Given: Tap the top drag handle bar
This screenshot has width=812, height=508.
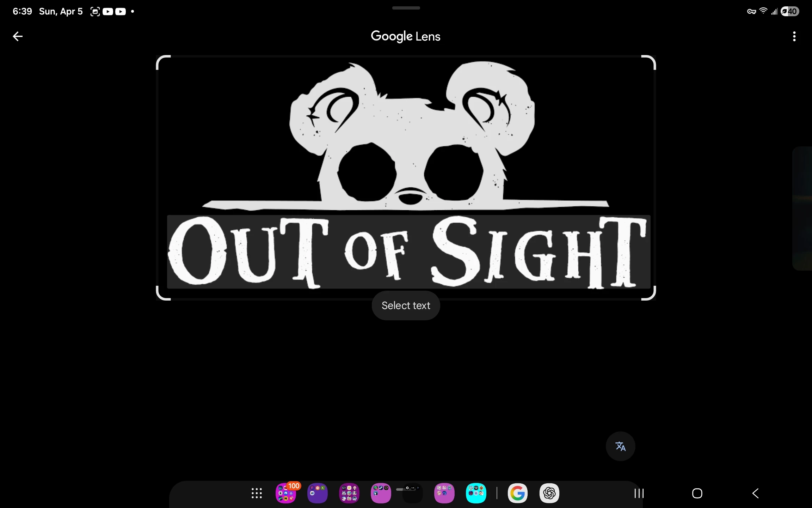Looking at the screenshot, I should (x=406, y=8).
